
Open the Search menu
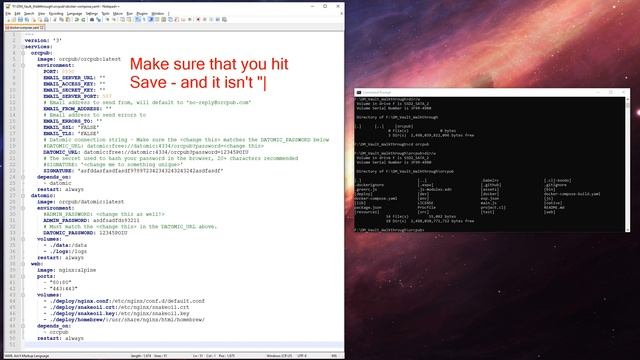[x=29, y=13]
